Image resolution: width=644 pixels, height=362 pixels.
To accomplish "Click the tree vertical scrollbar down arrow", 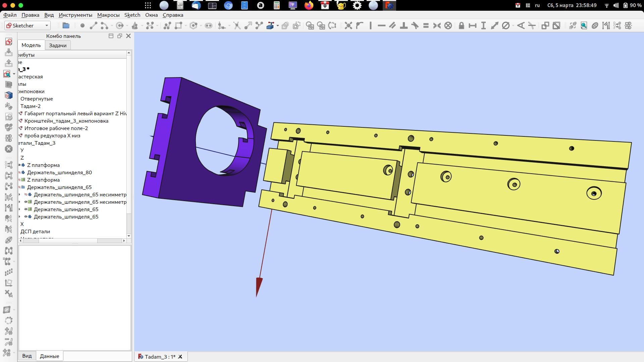I will coord(129,236).
